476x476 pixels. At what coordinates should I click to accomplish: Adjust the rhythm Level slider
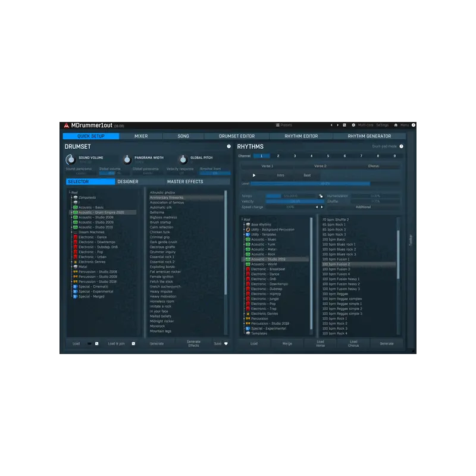(x=325, y=184)
